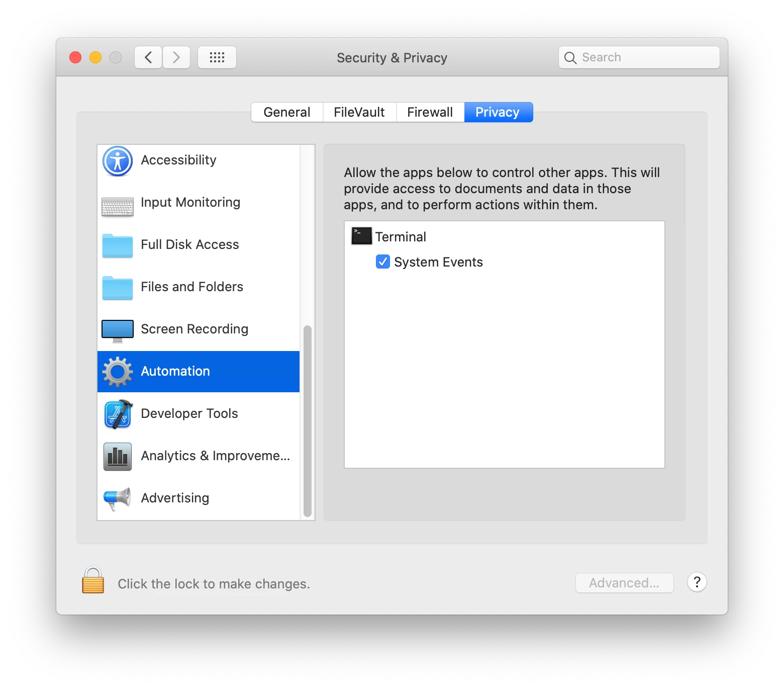Click the Advertising megaphone icon

[117, 499]
